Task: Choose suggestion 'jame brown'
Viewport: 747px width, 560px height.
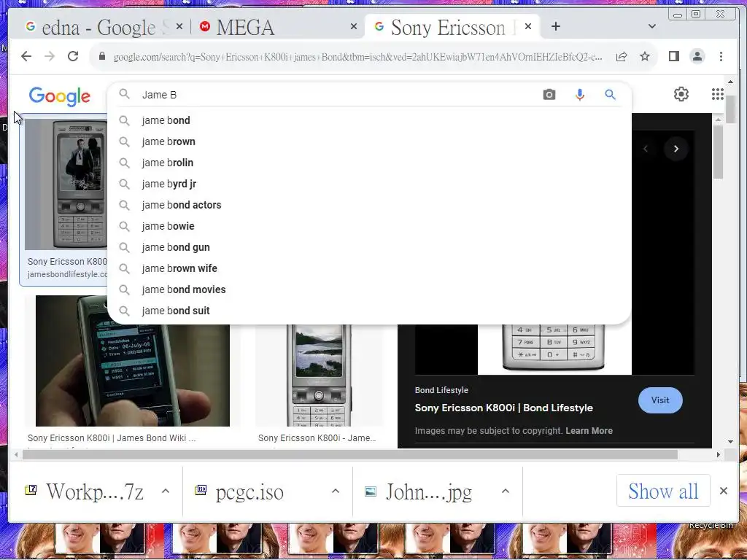Action: pos(369,141)
